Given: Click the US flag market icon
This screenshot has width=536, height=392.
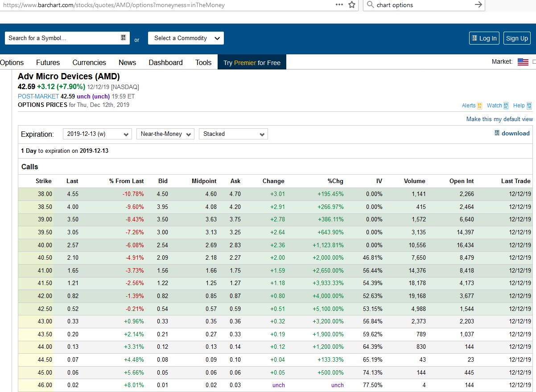Looking at the screenshot, I should [x=523, y=62].
